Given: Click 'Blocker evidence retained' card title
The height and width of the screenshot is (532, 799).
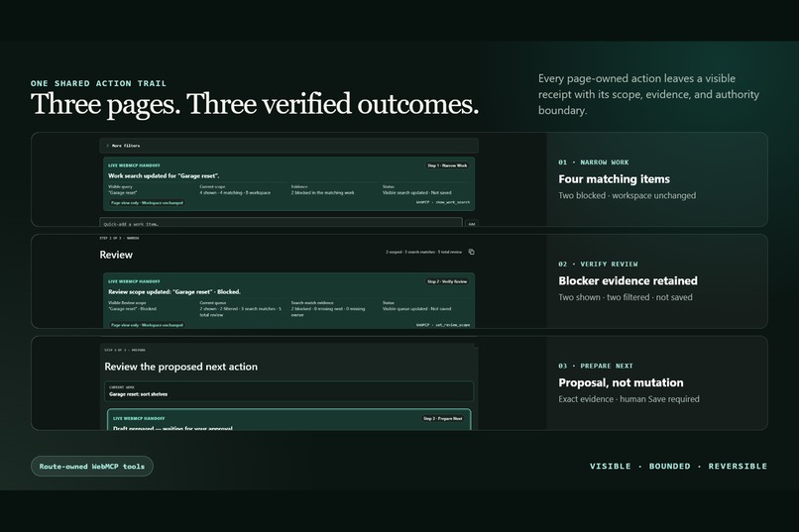Looking at the screenshot, I should 628,281.
